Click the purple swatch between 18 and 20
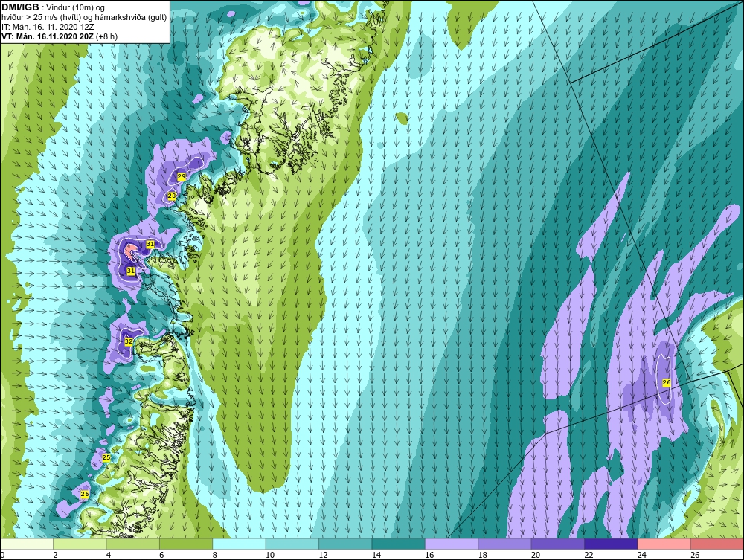 505,544
